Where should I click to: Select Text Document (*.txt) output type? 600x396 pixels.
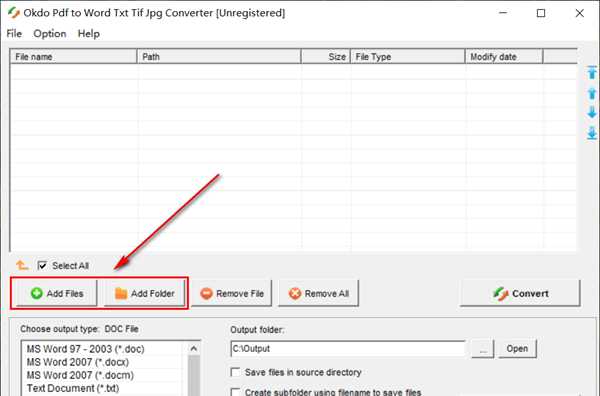pyautogui.click(x=103, y=388)
